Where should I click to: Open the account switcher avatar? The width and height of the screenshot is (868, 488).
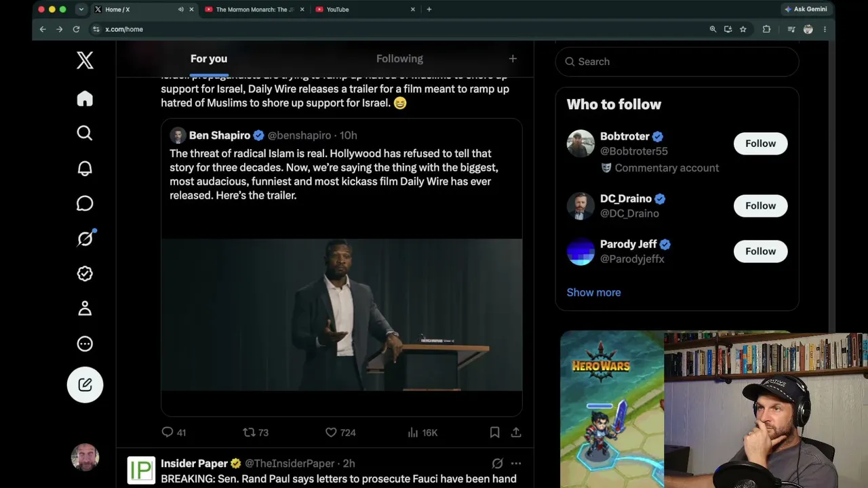click(x=85, y=457)
